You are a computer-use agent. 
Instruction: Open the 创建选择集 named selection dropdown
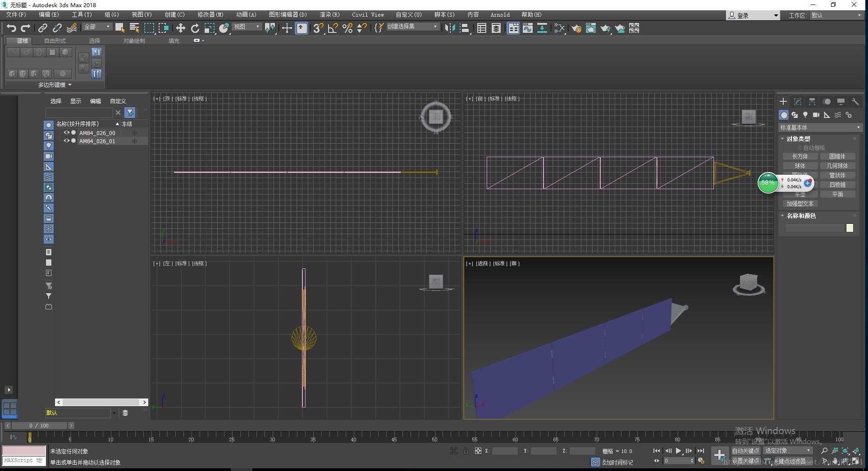(412, 27)
